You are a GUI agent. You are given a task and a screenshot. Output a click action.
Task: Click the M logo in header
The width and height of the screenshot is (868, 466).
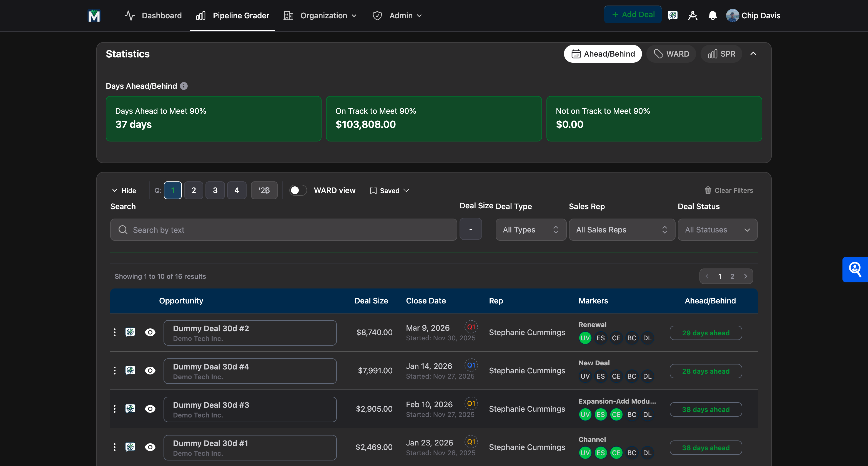[x=94, y=16]
